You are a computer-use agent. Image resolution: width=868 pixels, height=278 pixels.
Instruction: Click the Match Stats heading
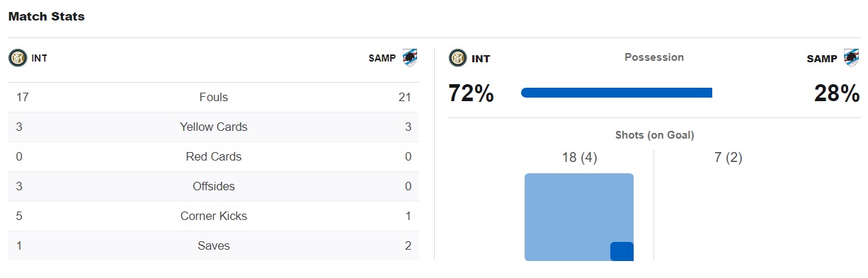coord(47,16)
